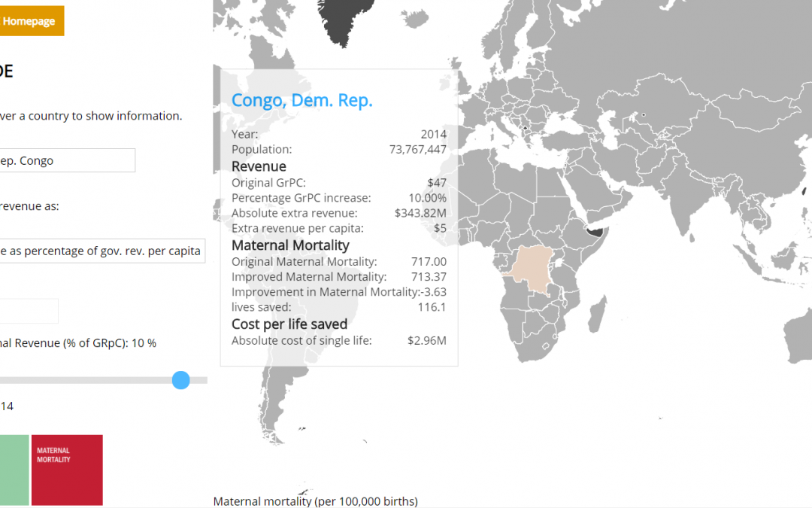This screenshot has width=812, height=508.
Task: Click the Congo, Dem. Rep. tooltip title
Action: [x=302, y=100]
